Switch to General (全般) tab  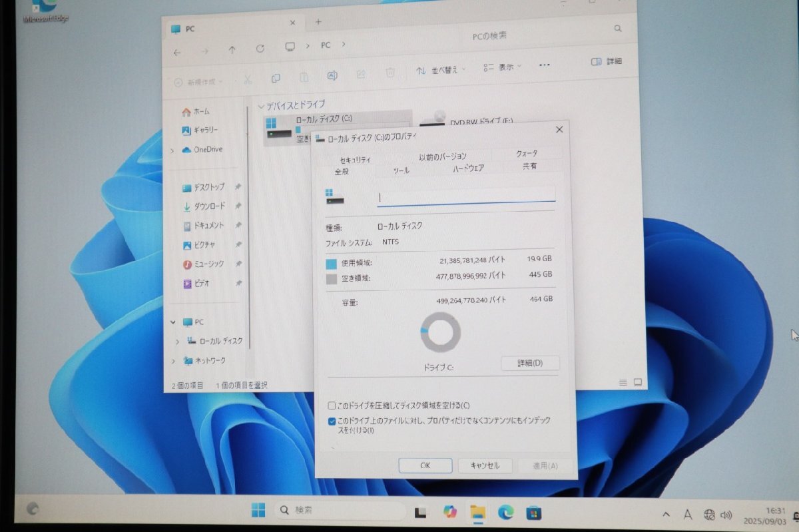coord(341,172)
